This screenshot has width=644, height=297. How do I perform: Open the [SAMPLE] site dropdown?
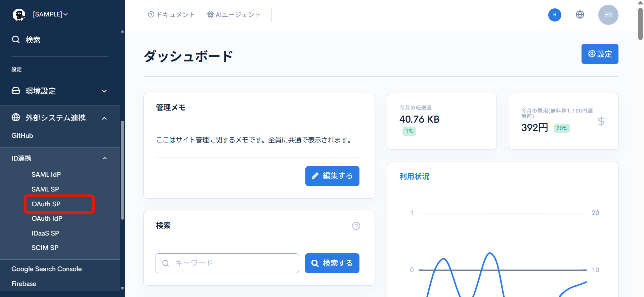point(50,14)
